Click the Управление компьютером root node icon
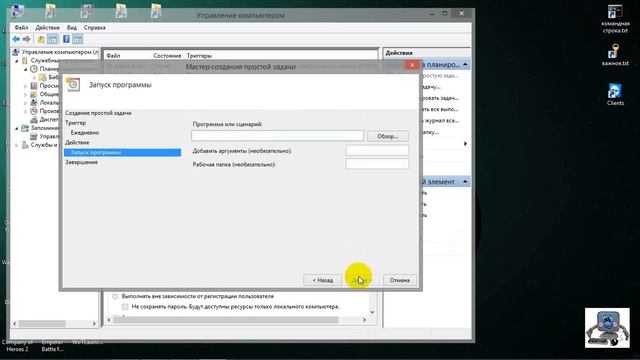 point(16,52)
